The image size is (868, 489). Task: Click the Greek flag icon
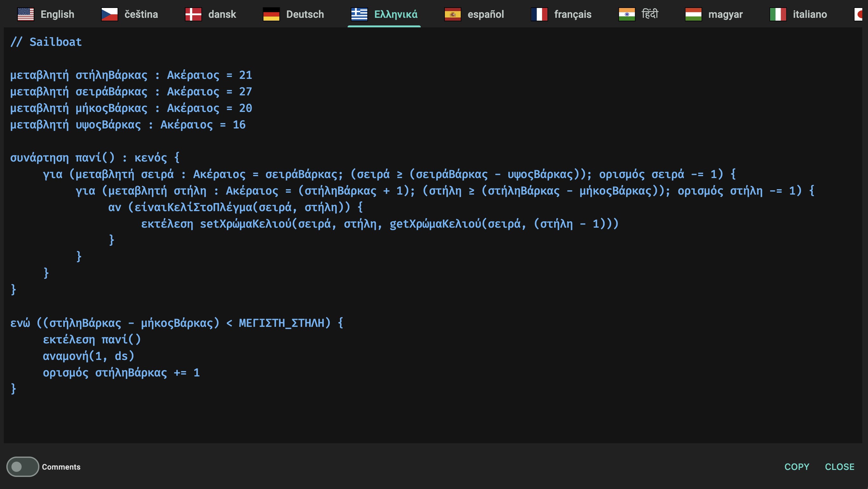point(359,14)
